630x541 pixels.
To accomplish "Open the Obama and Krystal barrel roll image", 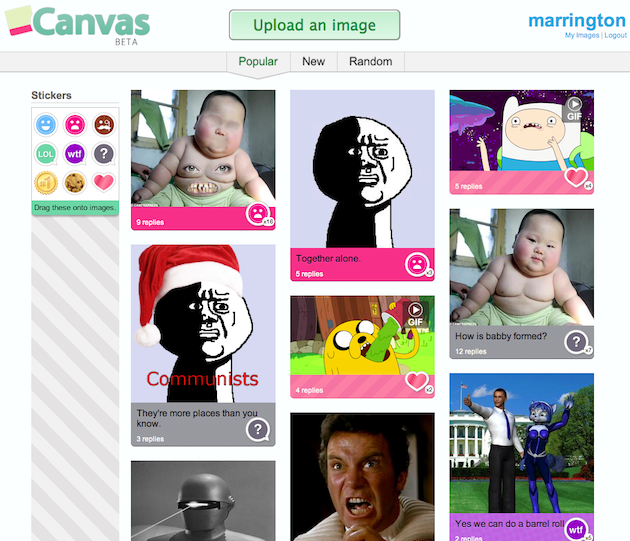I will click(x=522, y=443).
